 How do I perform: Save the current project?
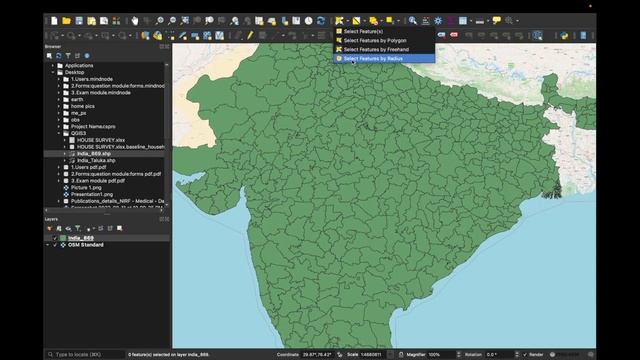coord(79,20)
